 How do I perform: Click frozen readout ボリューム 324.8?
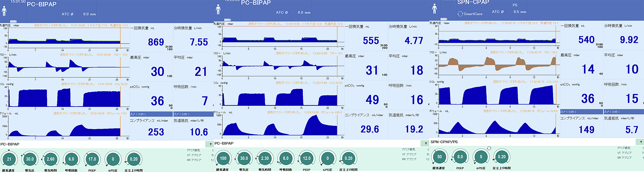coord(547,111)
